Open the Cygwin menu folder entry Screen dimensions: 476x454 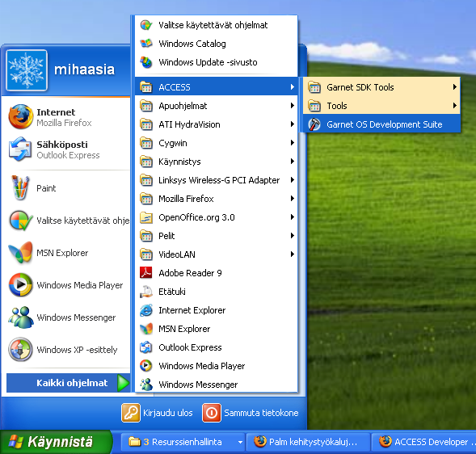pyautogui.click(x=216, y=143)
